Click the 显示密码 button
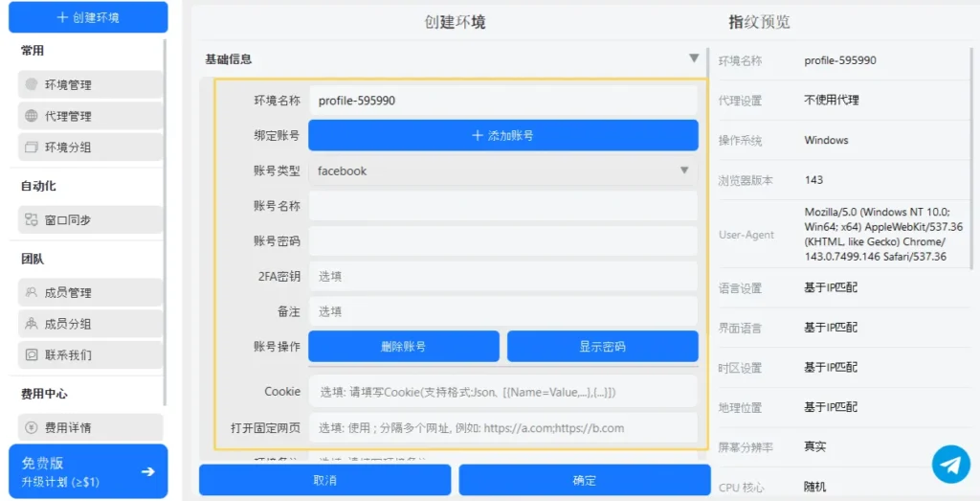Viewport: 980px width, 501px height. [603, 347]
